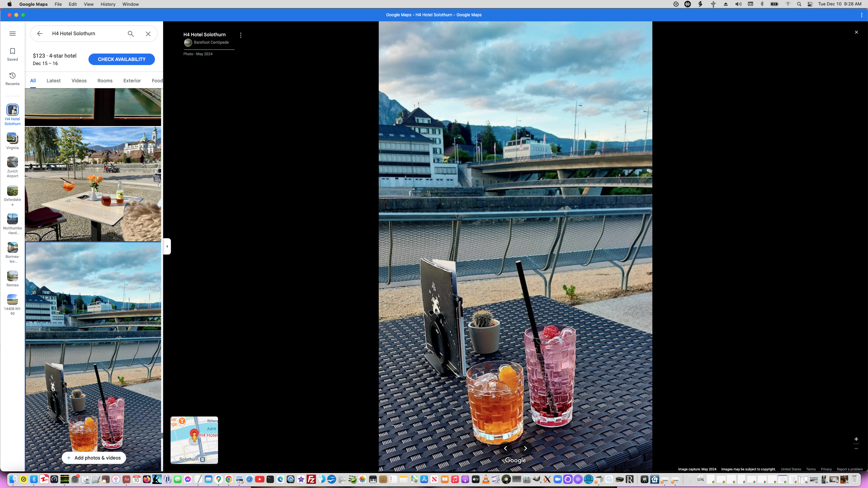Open the Report a problem link
The height and width of the screenshot is (488, 868).
click(x=850, y=469)
